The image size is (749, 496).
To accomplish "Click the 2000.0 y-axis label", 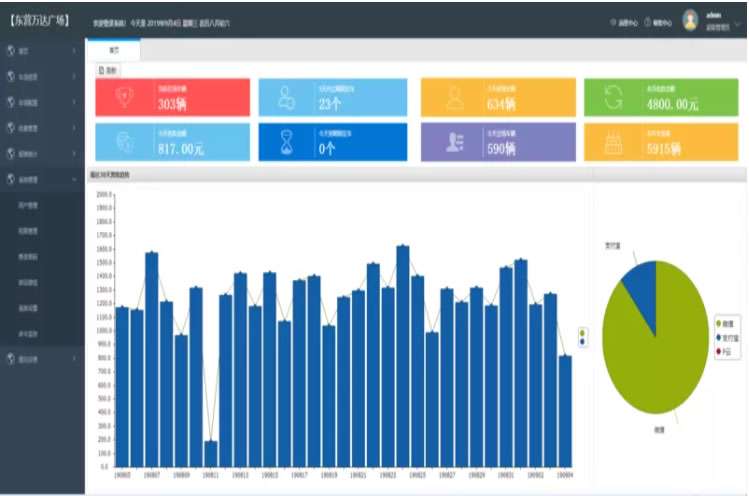I will [x=104, y=194].
